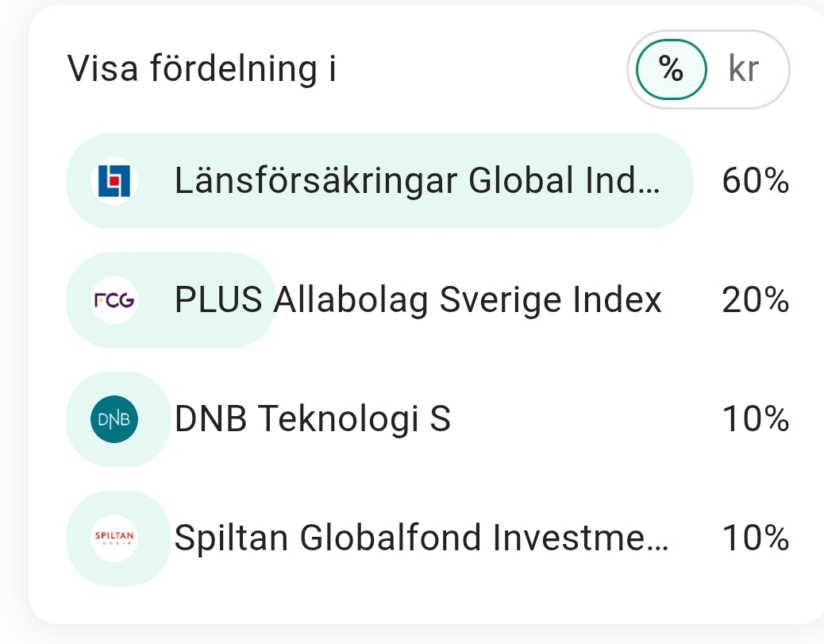Select the DNB Teknologi S fund name

click(x=312, y=419)
